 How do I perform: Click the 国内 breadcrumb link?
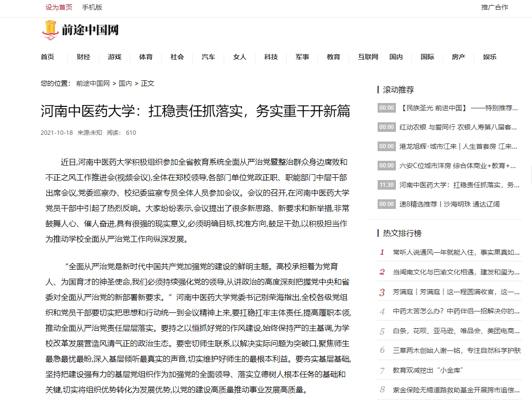[125, 83]
